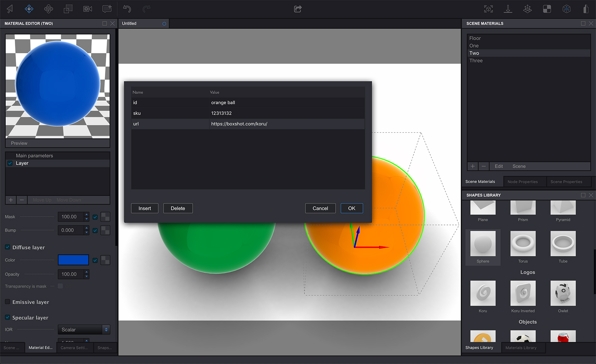Uncheck the Diffuse layer checkbox
596x364 pixels.
[7, 247]
